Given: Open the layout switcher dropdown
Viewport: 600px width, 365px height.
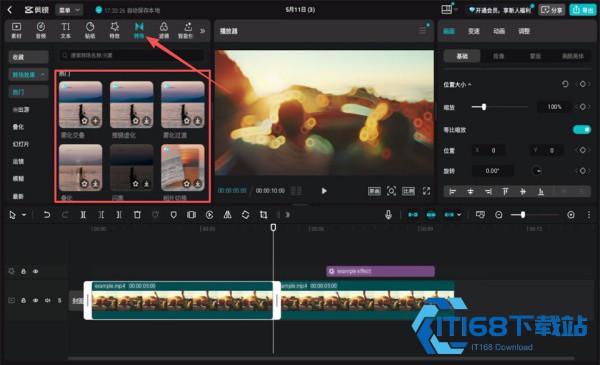Looking at the screenshot, I should [449, 10].
